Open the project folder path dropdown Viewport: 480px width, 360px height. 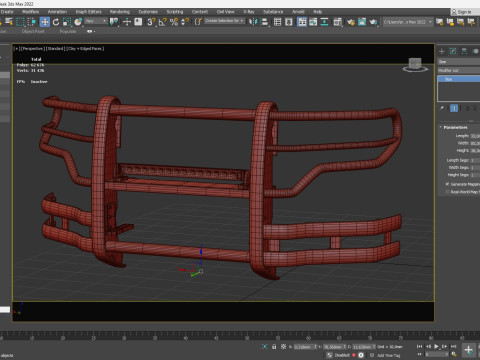(x=408, y=22)
